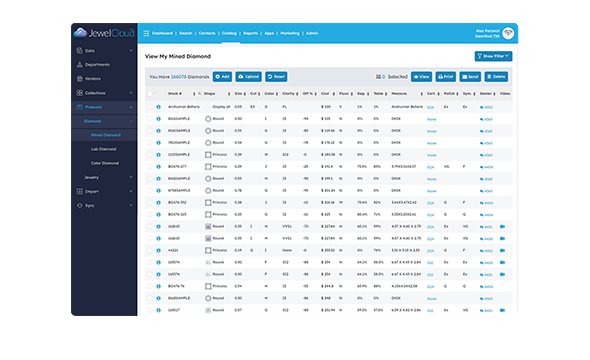Expand the Jewelry section in sidebar
The width and height of the screenshot is (590, 360).
click(108, 177)
